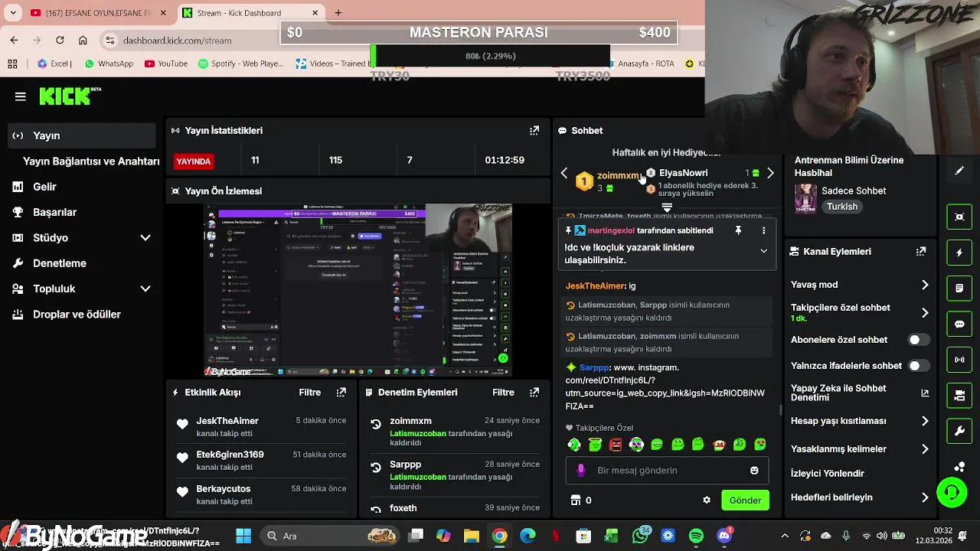Open Filtre in Etkinlik Akışı
980x551 pixels.
(310, 393)
